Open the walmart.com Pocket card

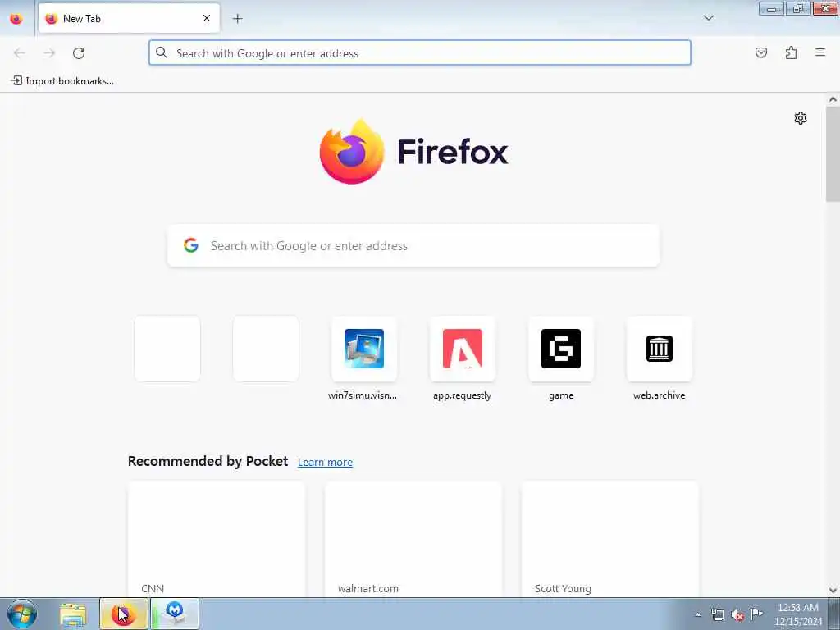click(x=413, y=539)
